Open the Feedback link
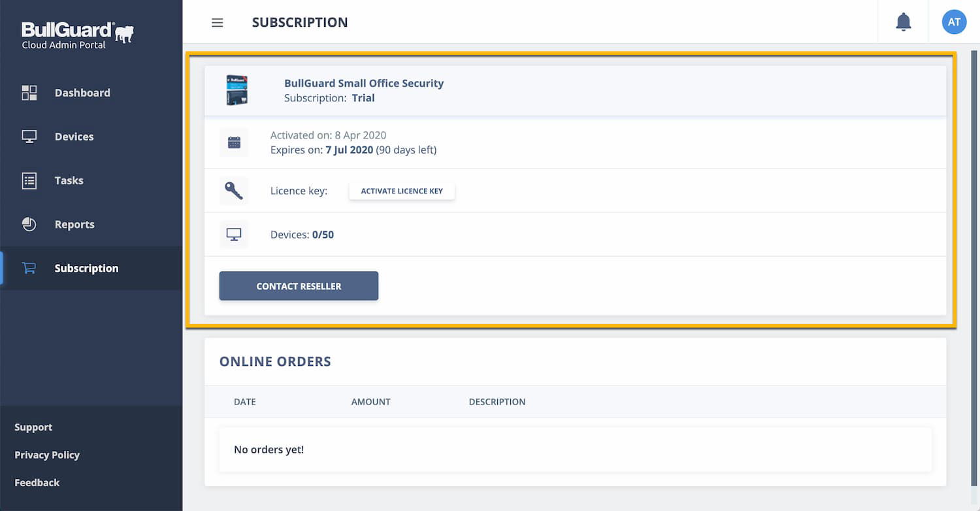 [x=37, y=483]
